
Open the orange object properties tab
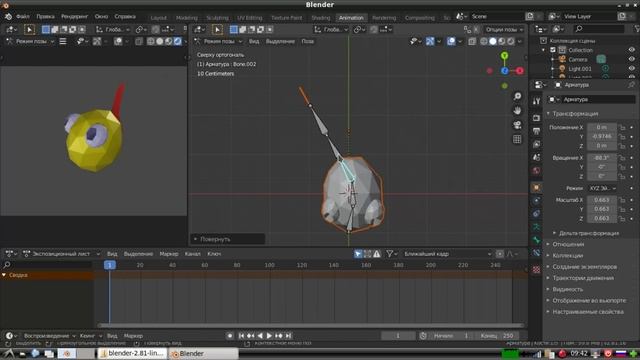coord(536,187)
